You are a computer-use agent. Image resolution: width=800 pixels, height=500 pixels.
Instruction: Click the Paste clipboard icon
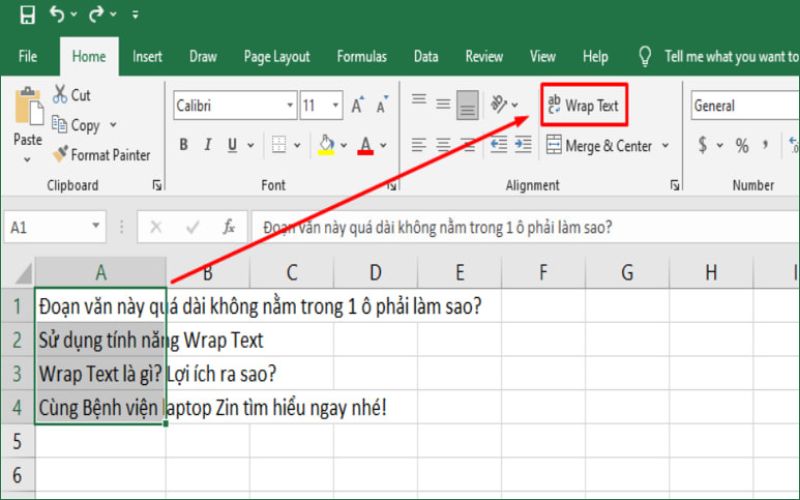click(27, 109)
